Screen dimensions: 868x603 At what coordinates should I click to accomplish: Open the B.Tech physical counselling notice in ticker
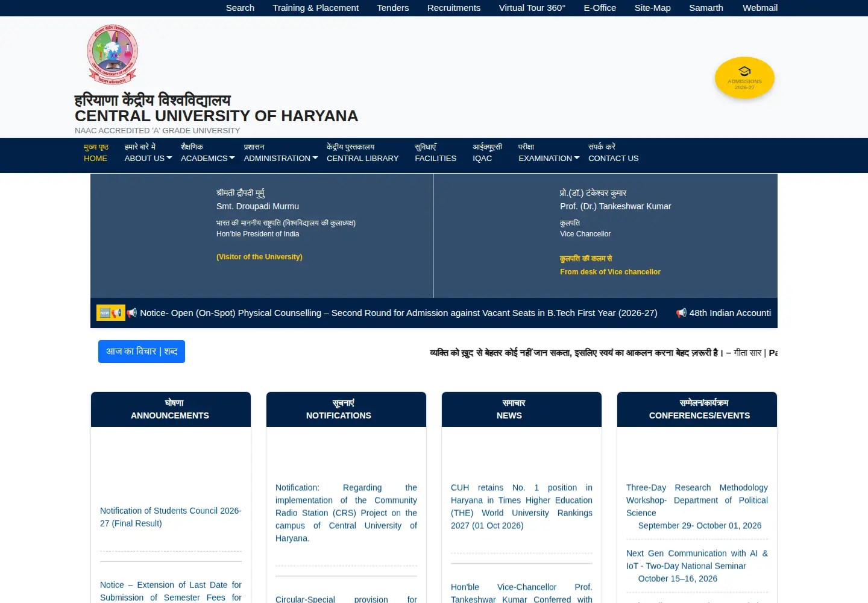tap(398, 313)
